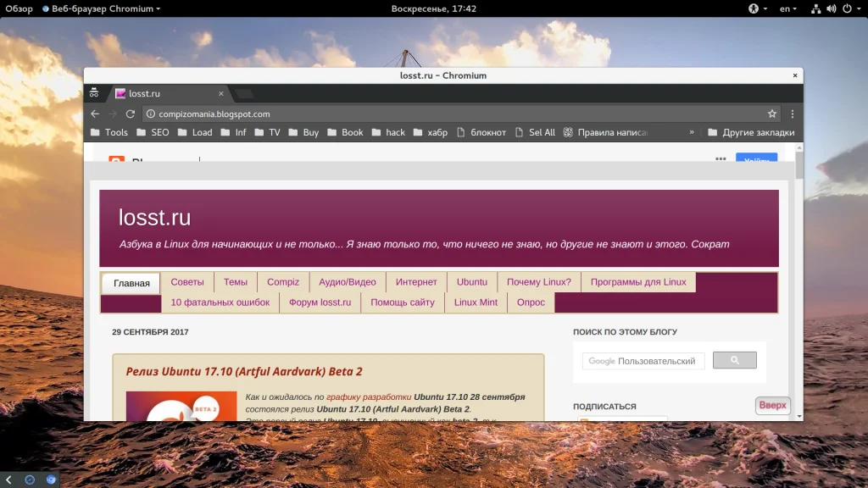Open Chromium three-dot menu
This screenshot has width=868, height=488.
tap(793, 114)
